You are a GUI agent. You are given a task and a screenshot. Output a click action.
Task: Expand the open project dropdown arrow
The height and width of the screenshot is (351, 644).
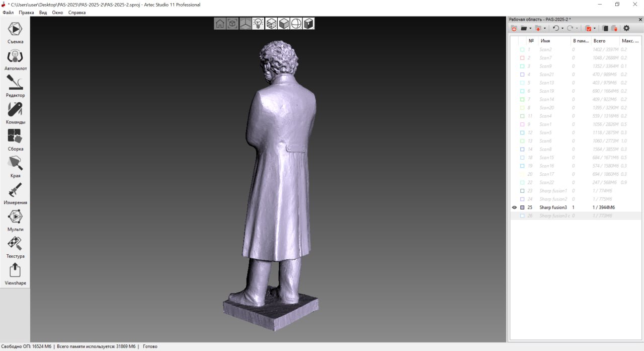click(530, 29)
